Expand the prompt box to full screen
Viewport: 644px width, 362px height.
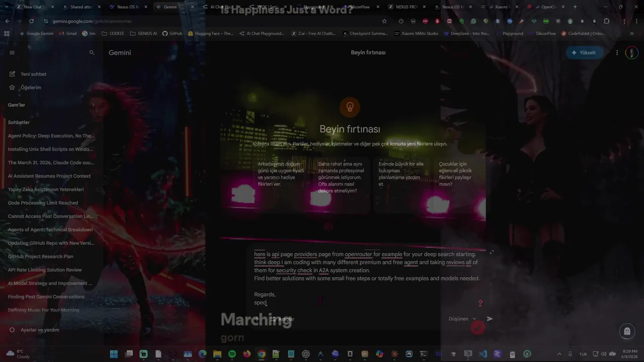coord(492,252)
